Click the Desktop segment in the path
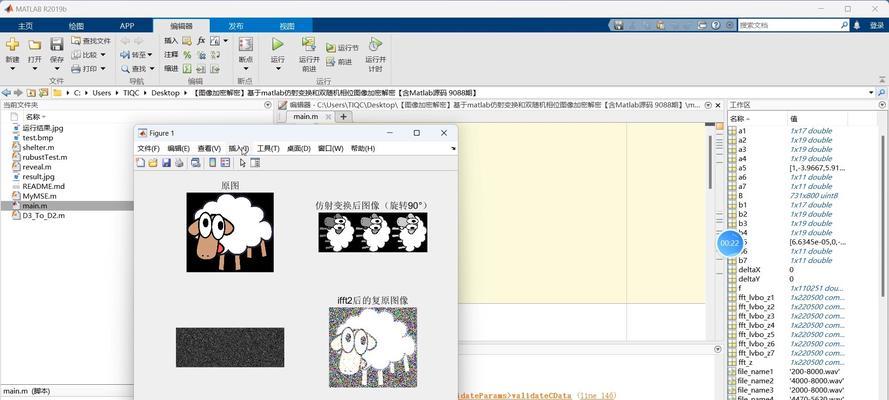Viewport: 889px width, 400px height. coord(165,92)
